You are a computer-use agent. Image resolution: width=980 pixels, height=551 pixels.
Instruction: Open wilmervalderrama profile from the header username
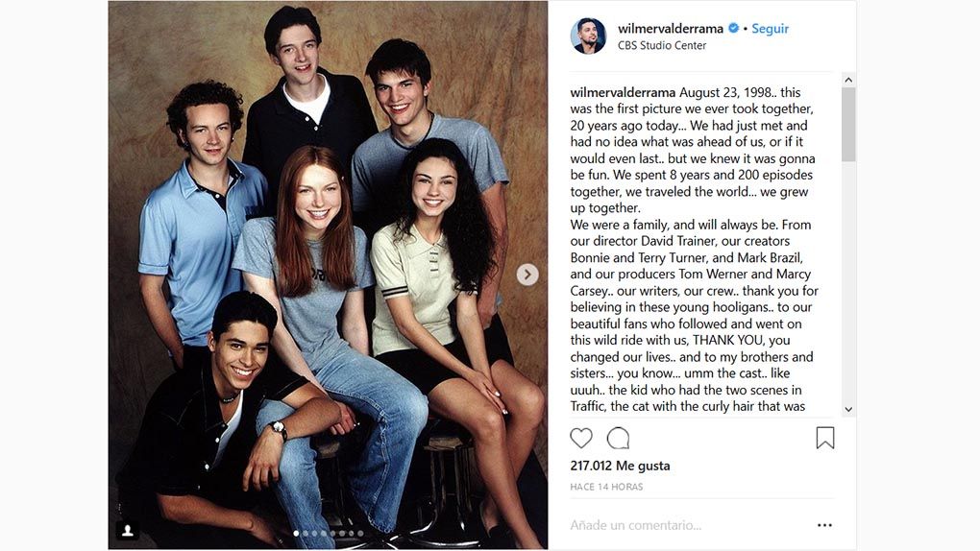670,29
